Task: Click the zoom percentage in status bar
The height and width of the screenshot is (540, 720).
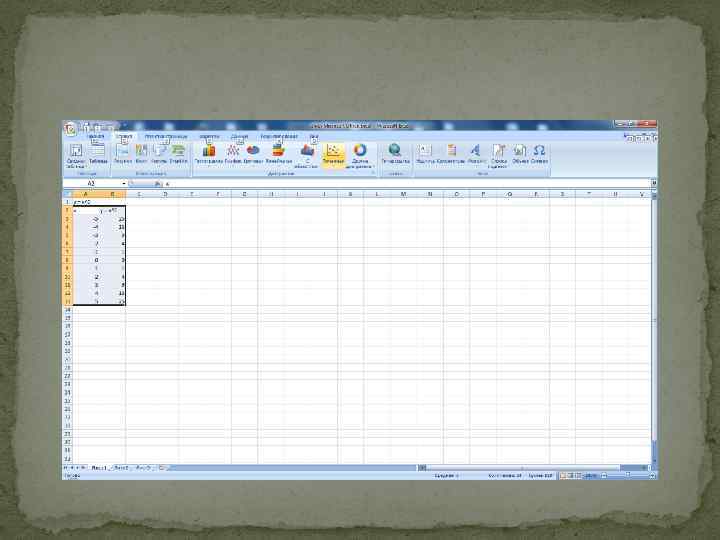Action: [591, 476]
